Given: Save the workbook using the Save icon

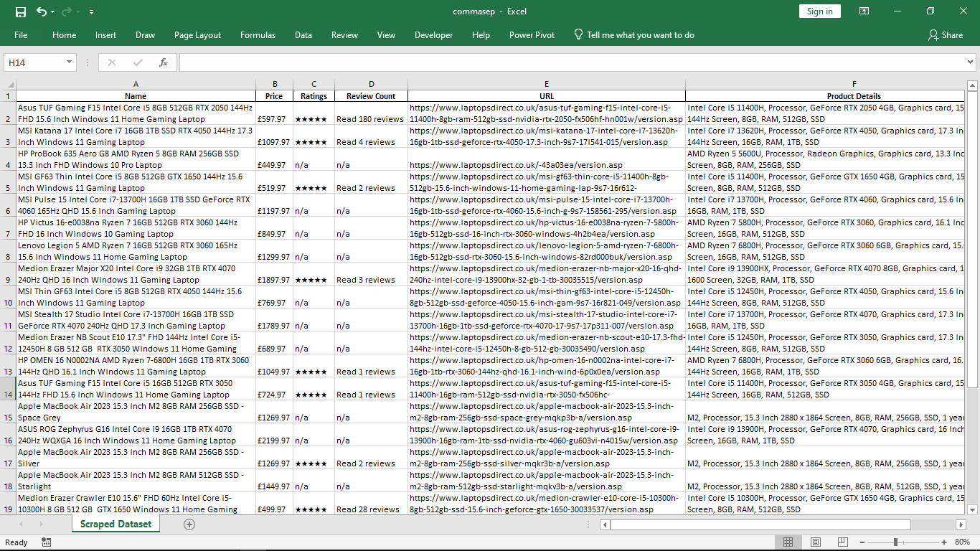Looking at the screenshot, I should (20, 11).
